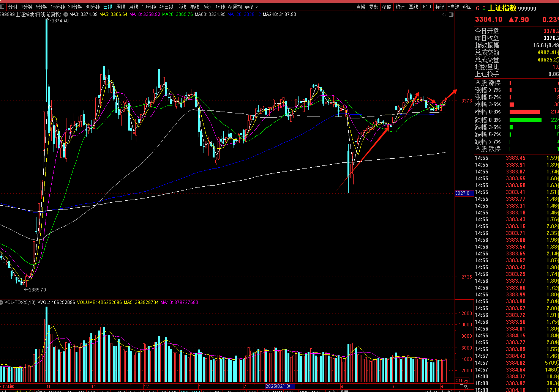The height and width of the screenshot is (392, 559).
Task: Switch to the 周线 weekly tab
Action: coord(121,7)
